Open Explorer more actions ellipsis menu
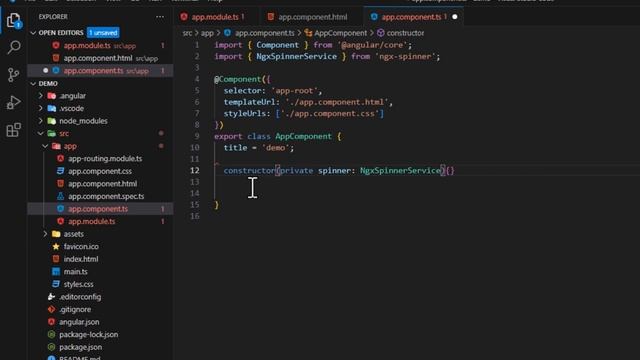Image resolution: width=640 pixels, height=360 pixels. point(160,17)
